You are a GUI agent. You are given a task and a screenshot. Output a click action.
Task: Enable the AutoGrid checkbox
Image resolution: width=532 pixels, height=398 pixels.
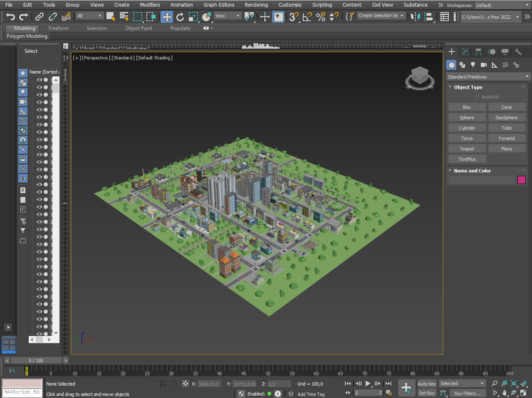[477, 97]
